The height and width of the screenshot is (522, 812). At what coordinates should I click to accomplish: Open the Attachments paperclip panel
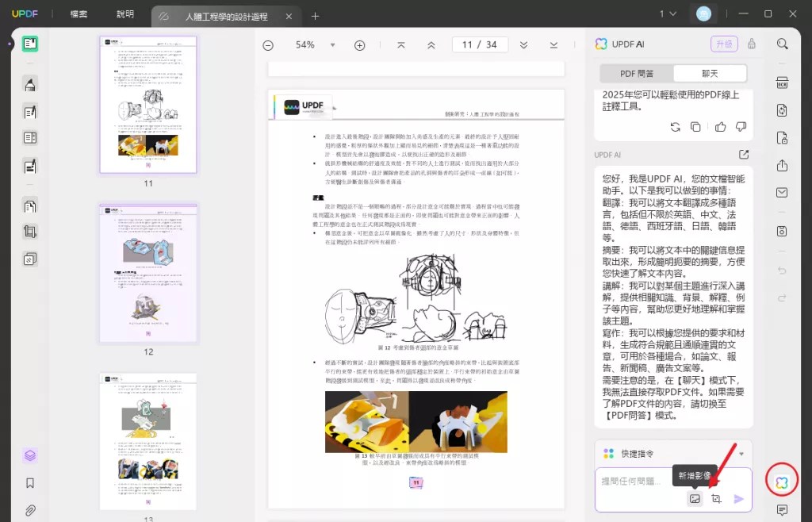coord(30,510)
